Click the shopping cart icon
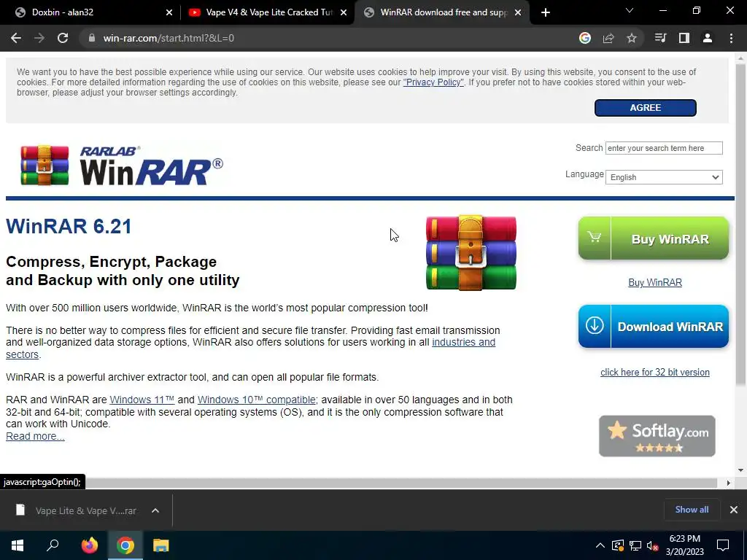Viewport: 747px width, 560px height. pyautogui.click(x=594, y=237)
